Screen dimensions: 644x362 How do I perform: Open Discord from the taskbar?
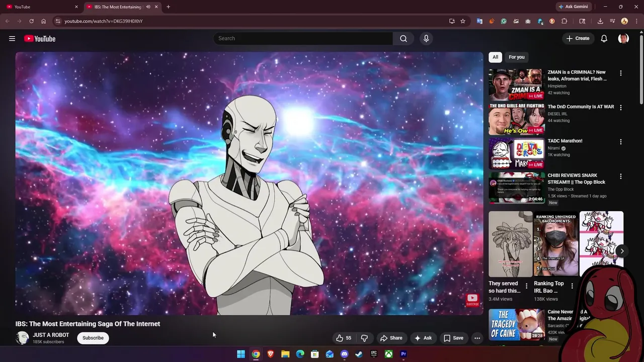pyautogui.click(x=344, y=354)
